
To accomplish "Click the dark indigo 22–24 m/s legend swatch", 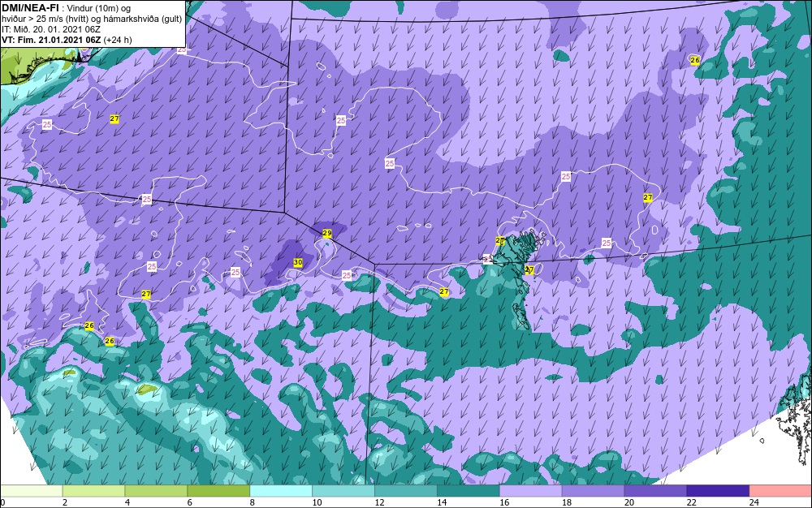I will tap(719, 491).
